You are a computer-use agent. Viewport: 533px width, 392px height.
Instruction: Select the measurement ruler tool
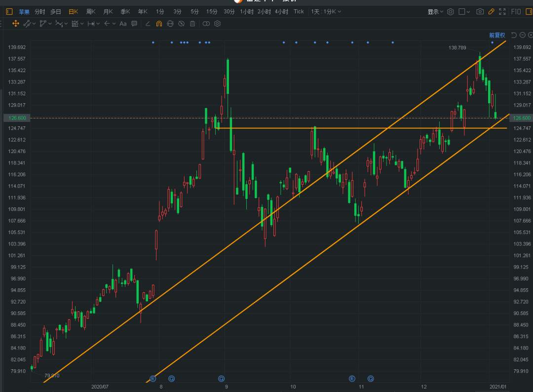[x=75, y=24]
